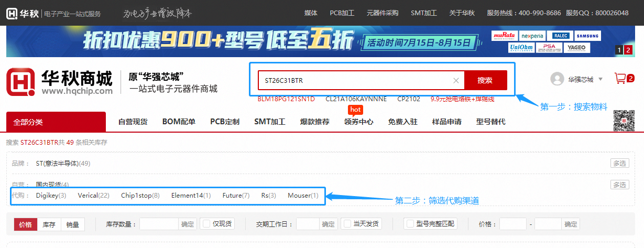Expand the 华强芯城 account dropdown

[601, 80]
